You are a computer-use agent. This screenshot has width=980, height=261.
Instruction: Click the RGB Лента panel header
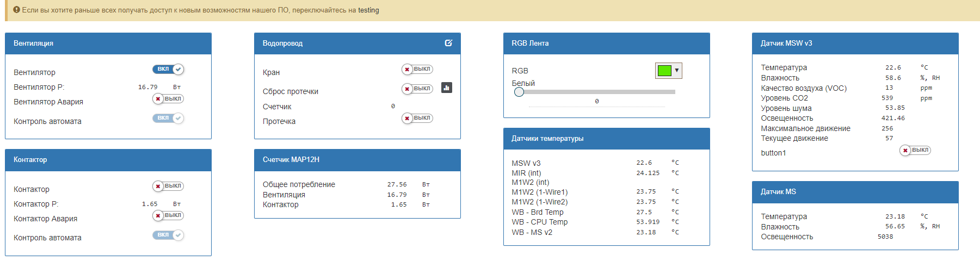607,43
